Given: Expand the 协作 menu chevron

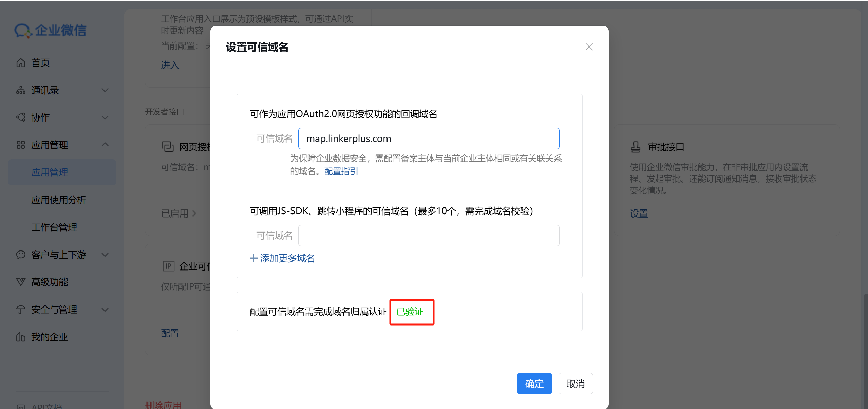Looking at the screenshot, I should [x=105, y=117].
